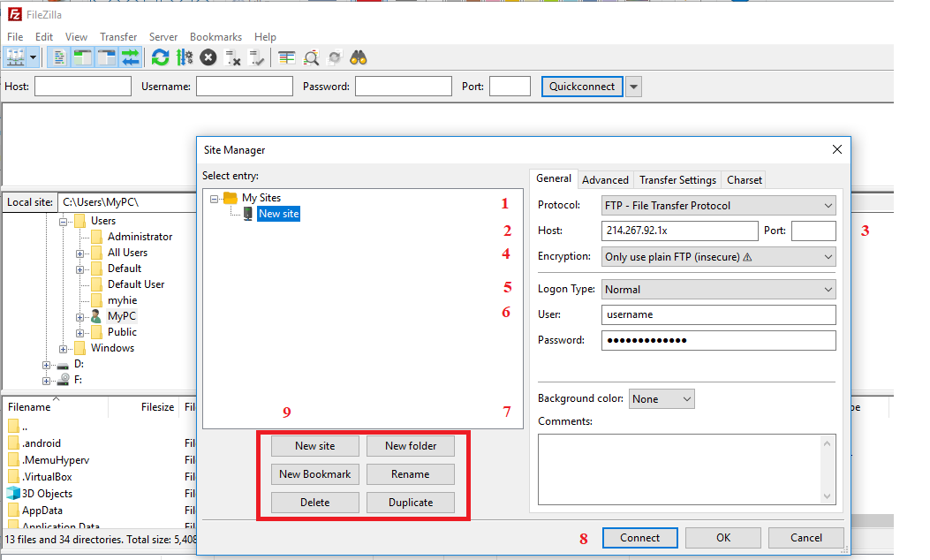930x560 pixels.
Task: Open the Background color dropdown
Action: (x=662, y=399)
